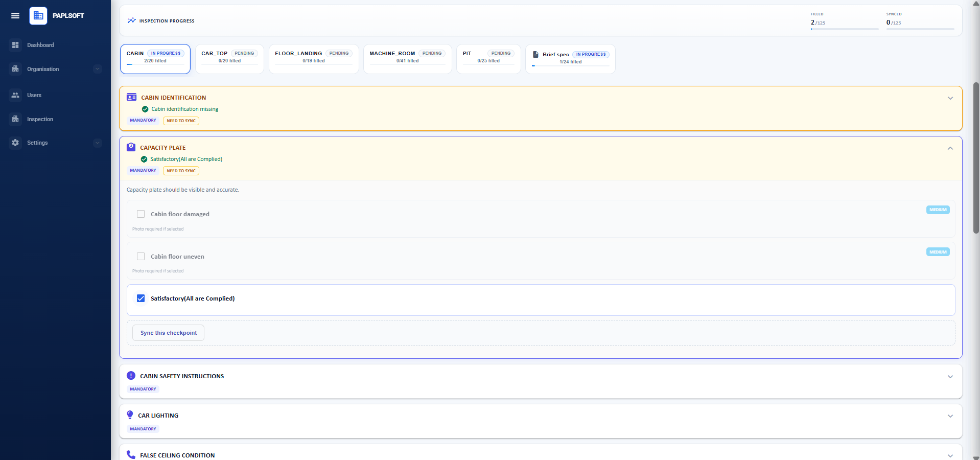980x460 pixels.
Task: Click MEDIUM badge on Cabin floor damaged
Action: click(x=938, y=210)
